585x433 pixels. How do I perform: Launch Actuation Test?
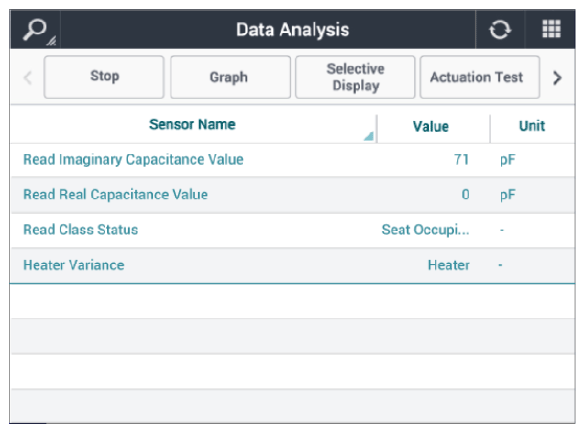480,77
